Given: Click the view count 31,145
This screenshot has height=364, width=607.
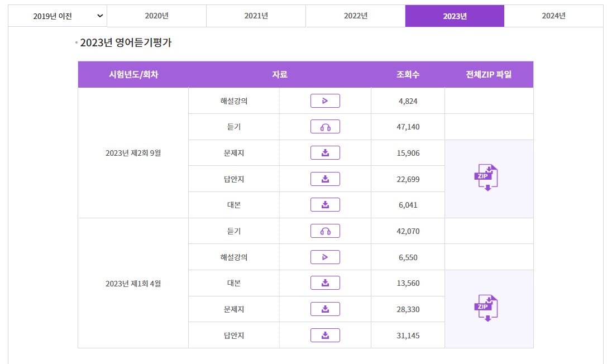Looking at the screenshot, I should pyautogui.click(x=408, y=336).
